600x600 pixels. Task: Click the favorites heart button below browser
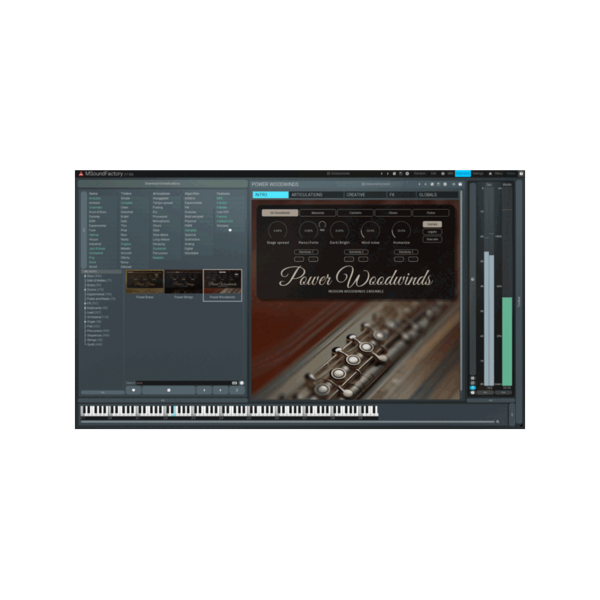133,390
